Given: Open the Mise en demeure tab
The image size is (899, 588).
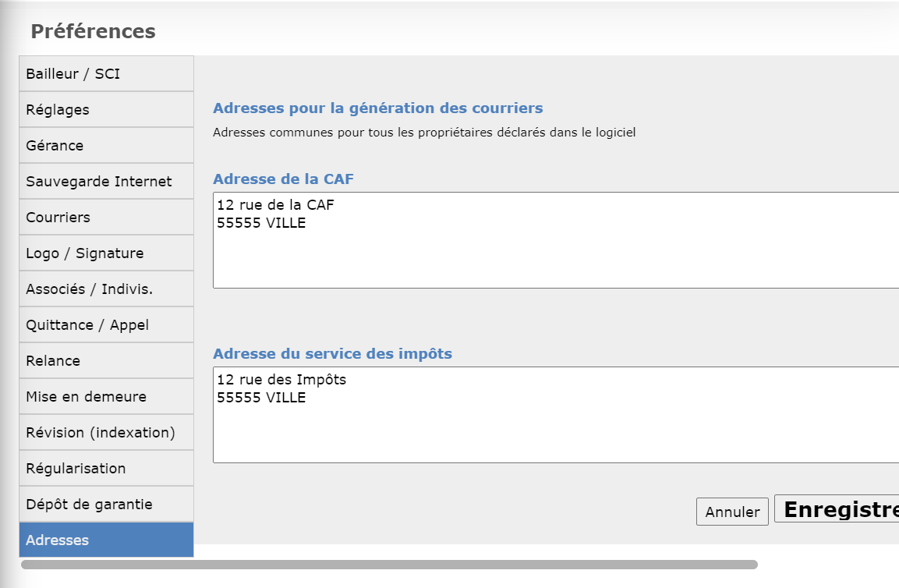Looking at the screenshot, I should coord(106,397).
